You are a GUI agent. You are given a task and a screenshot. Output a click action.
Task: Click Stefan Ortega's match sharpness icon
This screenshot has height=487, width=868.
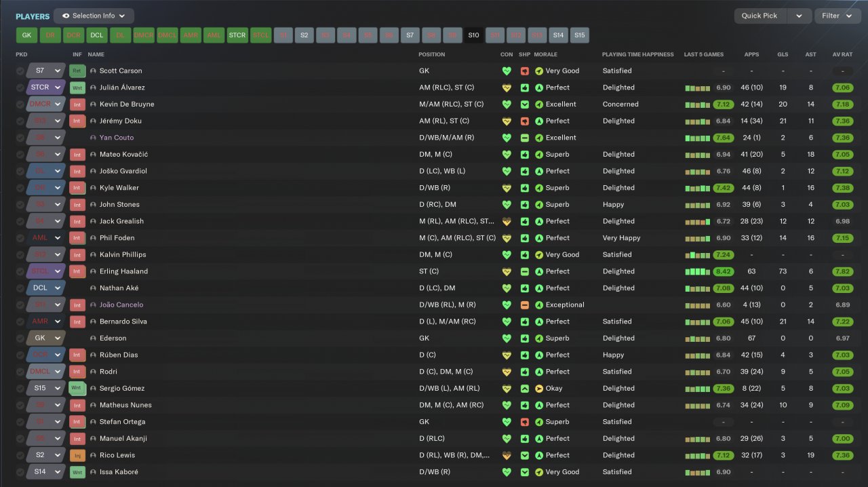tap(524, 422)
